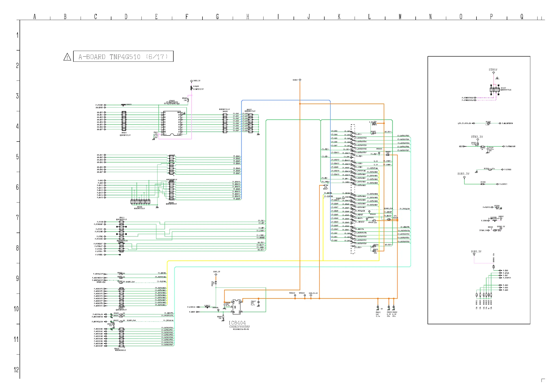
Task: Click the C8407 capacitor symbol
Action: [258, 302]
